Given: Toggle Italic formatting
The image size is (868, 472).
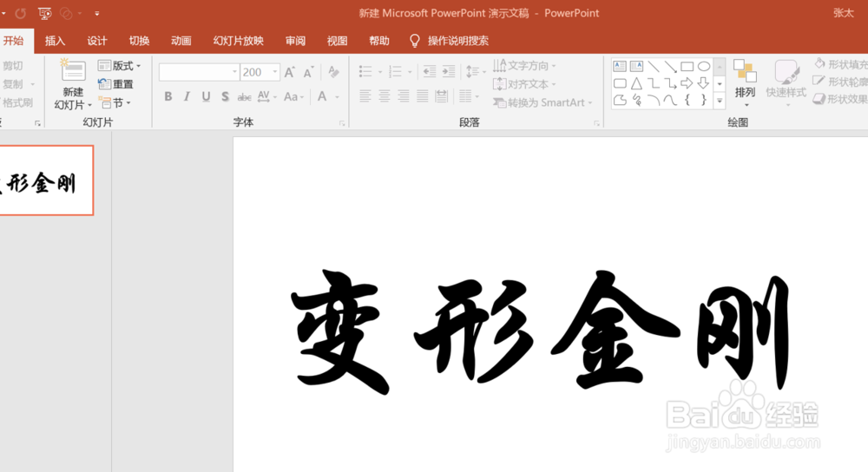Looking at the screenshot, I should click(187, 96).
